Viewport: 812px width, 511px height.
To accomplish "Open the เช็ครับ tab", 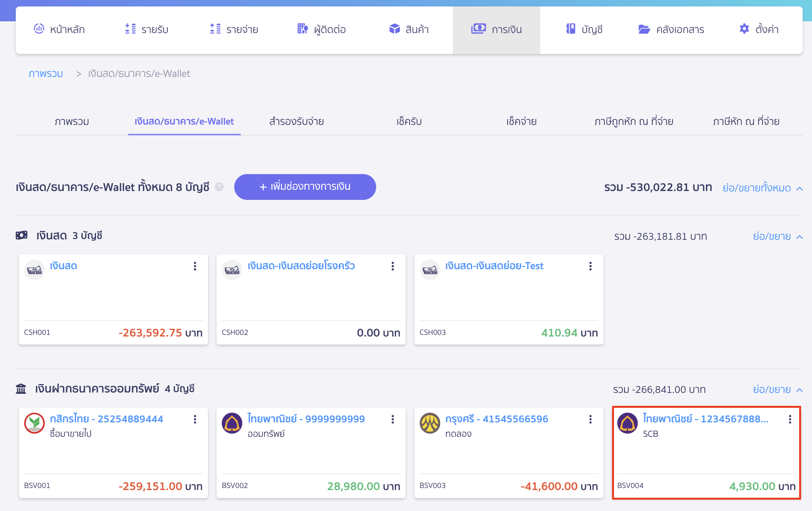I will [x=409, y=121].
